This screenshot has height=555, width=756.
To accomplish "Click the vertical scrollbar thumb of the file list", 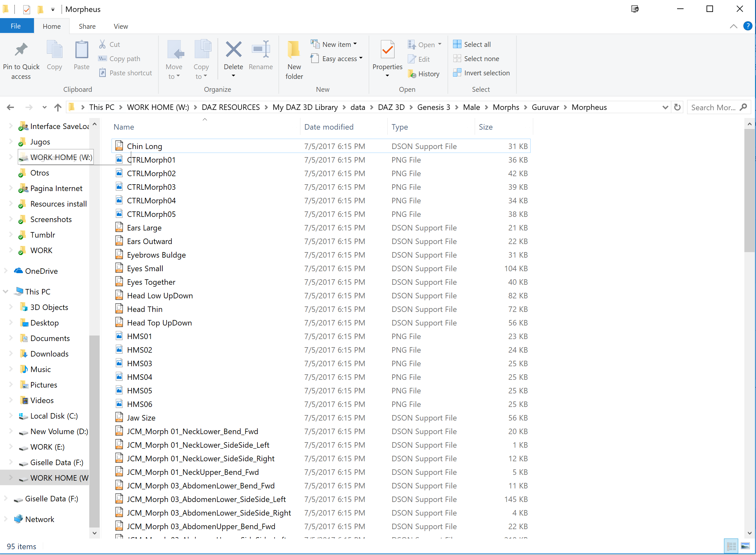I will click(x=749, y=190).
